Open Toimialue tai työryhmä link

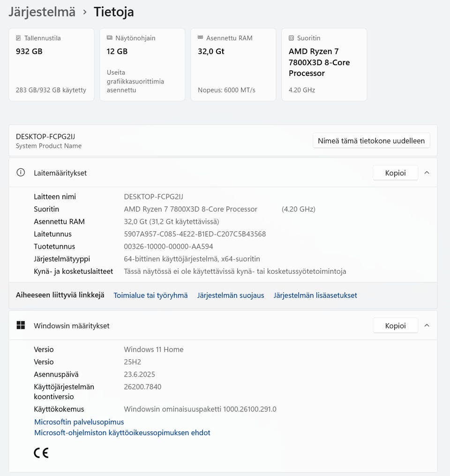(x=150, y=295)
